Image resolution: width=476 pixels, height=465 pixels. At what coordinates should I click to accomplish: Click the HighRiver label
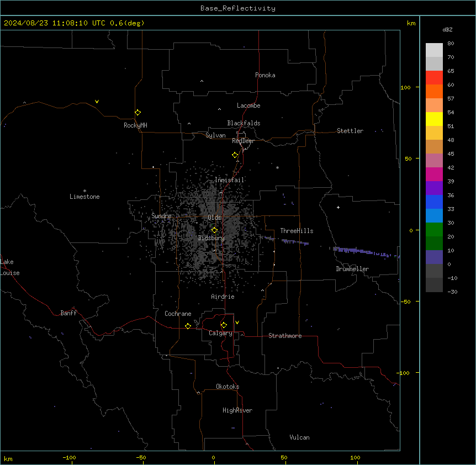pyautogui.click(x=237, y=410)
